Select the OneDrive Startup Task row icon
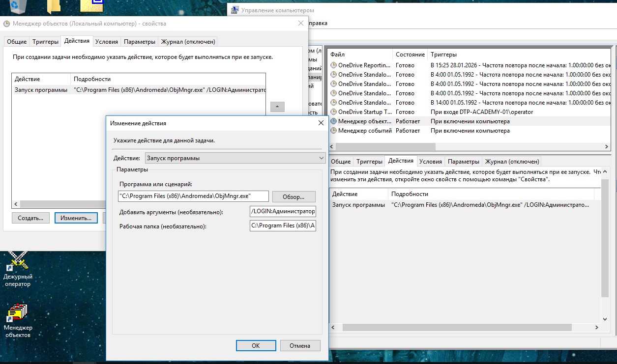The width and height of the screenshot is (617, 364). (x=334, y=112)
